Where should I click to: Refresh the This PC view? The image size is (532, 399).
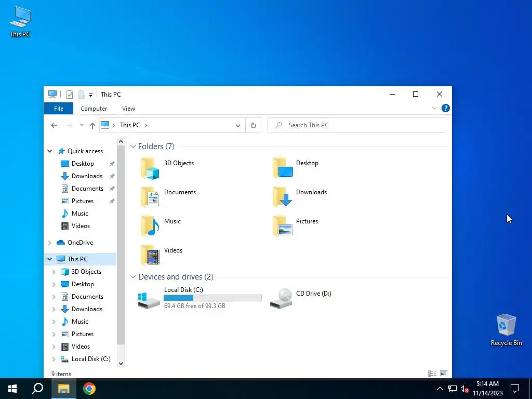coord(254,125)
